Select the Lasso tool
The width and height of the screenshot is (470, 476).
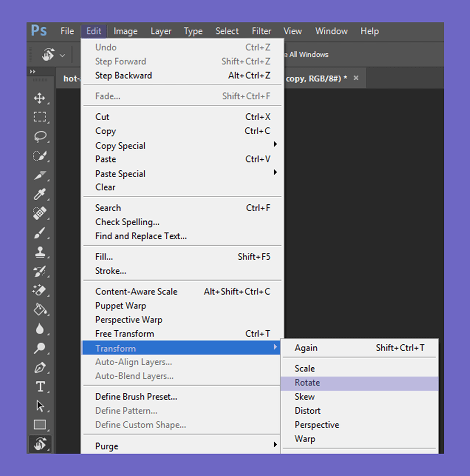click(40, 136)
